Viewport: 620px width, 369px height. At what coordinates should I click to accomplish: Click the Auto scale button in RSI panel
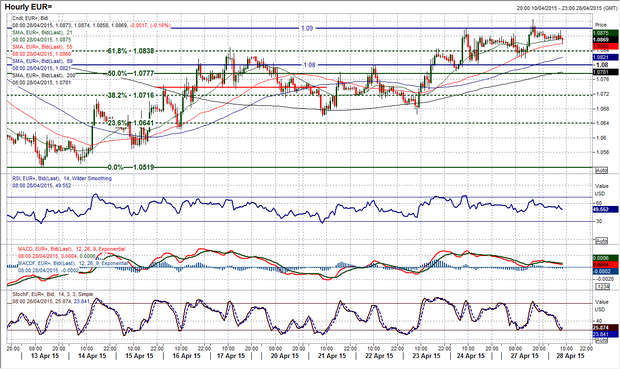tap(601, 241)
